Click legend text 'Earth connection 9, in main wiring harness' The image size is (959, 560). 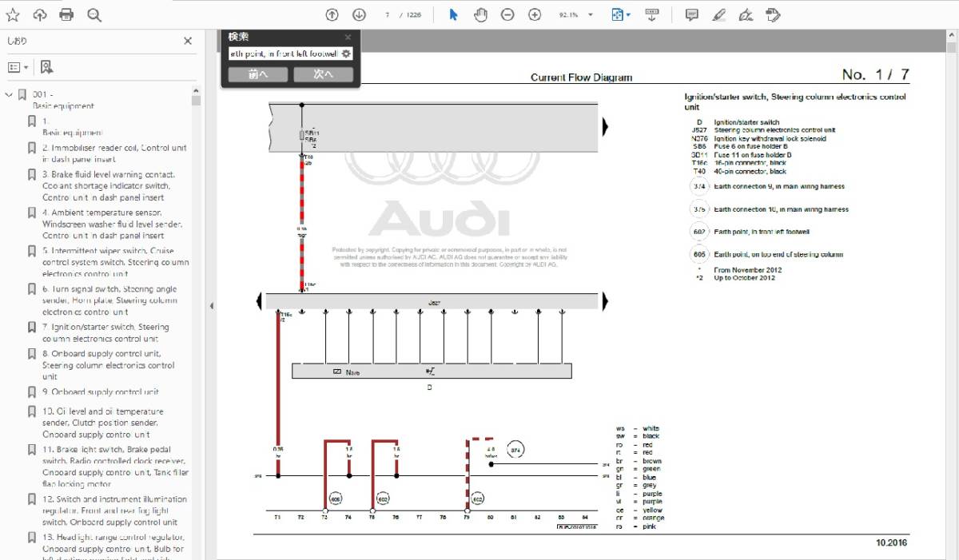click(x=779, y=186)
